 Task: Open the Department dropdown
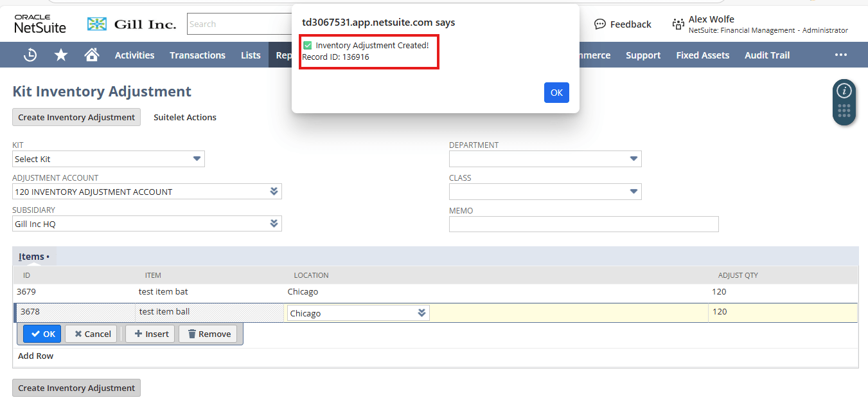[633, 159]
